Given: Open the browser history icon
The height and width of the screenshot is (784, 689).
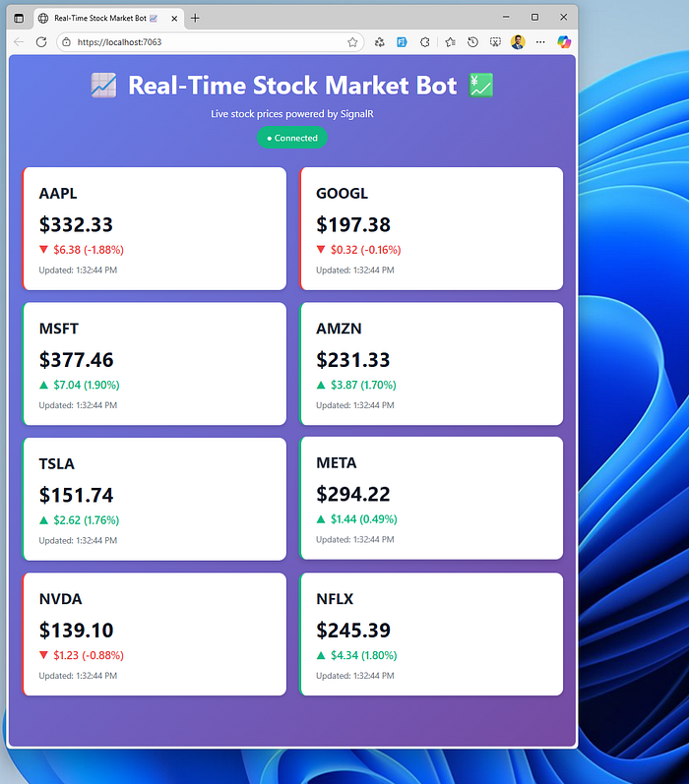Looking at the screenshot, I should click(x=472, y=42).
